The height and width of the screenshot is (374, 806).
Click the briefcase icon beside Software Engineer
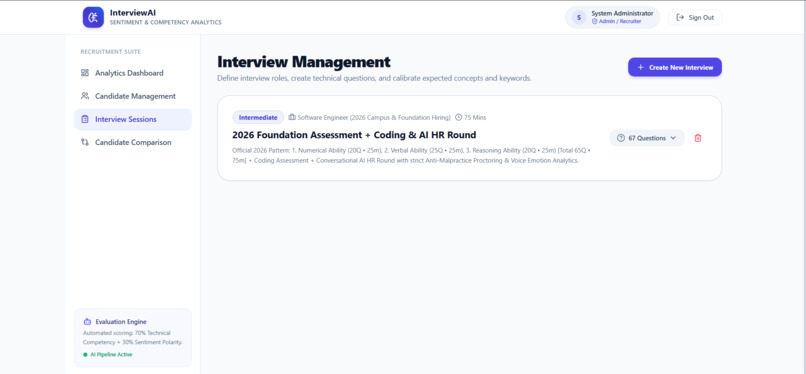292,118
